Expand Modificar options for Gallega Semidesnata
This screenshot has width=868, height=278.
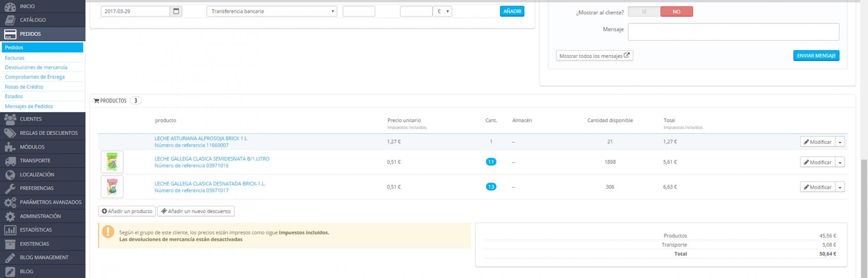pyautogui.click(x=840, y=163)
